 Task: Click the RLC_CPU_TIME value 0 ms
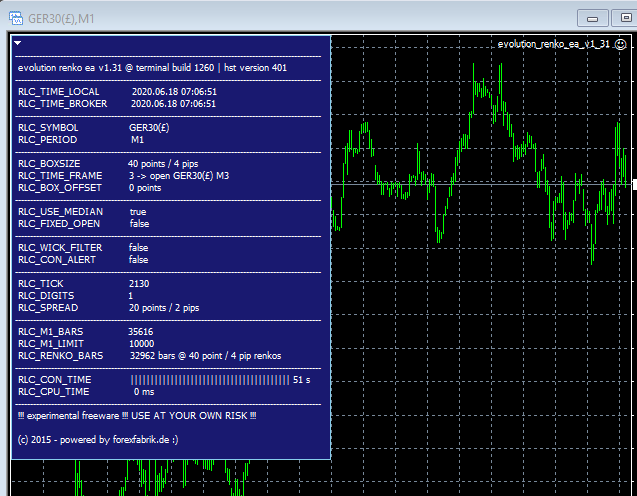(144, 392)
